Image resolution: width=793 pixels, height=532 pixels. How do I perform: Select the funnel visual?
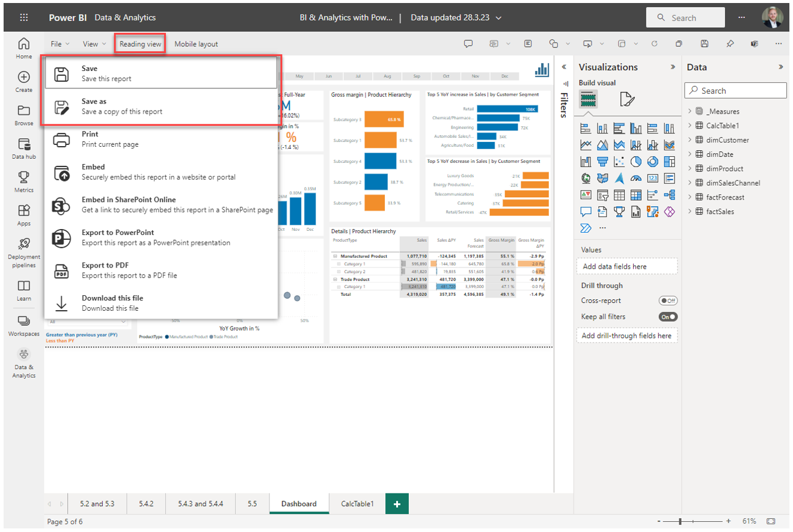click(x=602, y=162)
